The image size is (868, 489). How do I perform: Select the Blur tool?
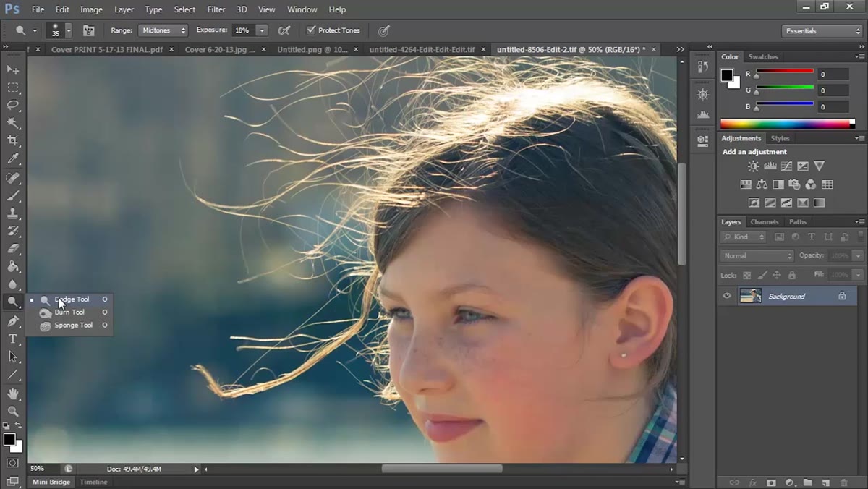point(13,284)
